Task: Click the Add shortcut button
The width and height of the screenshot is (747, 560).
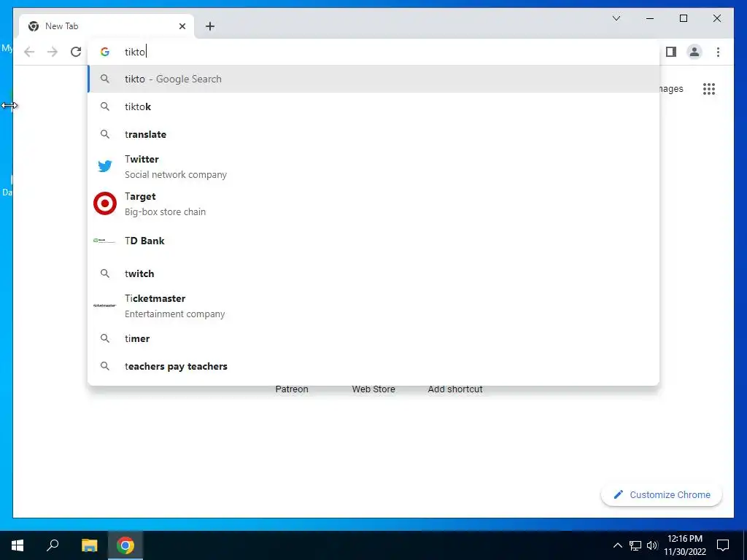Action: pyautogui.click(x=455, y=389)
